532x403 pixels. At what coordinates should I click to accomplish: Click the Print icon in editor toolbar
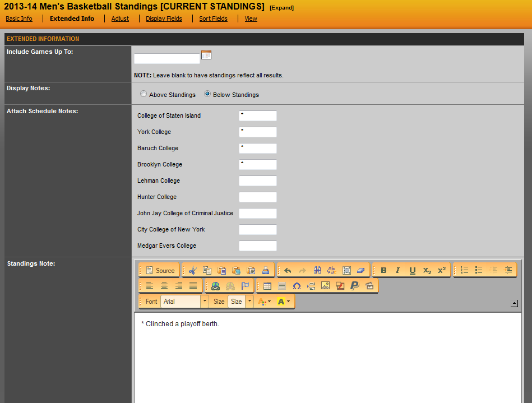[x=266, y=270]
